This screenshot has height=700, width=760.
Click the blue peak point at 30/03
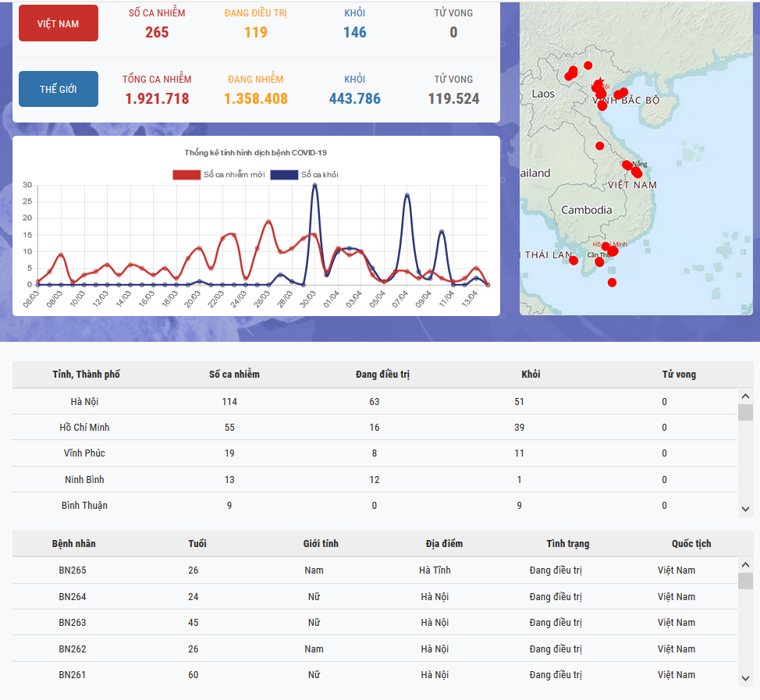click(314, 186)
